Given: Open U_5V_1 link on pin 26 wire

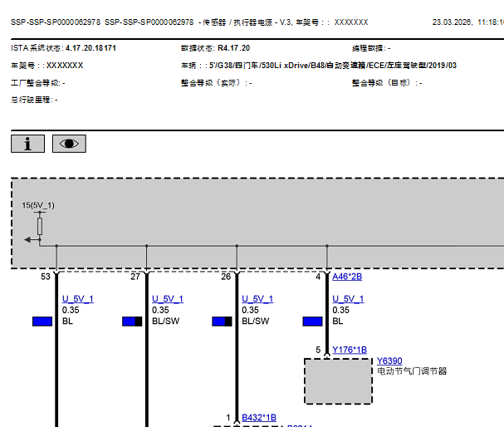Looking at the screenshot, I should 257,299.
